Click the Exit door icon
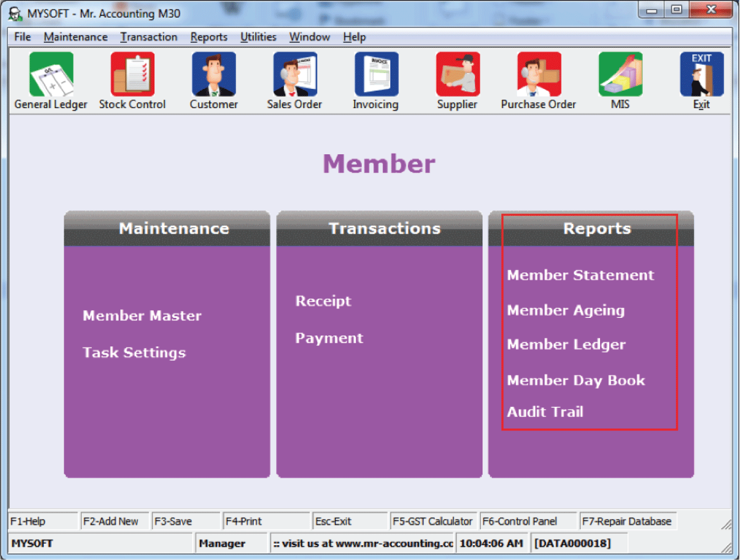The height and width of the screenshot is (560, 740). 702,74
